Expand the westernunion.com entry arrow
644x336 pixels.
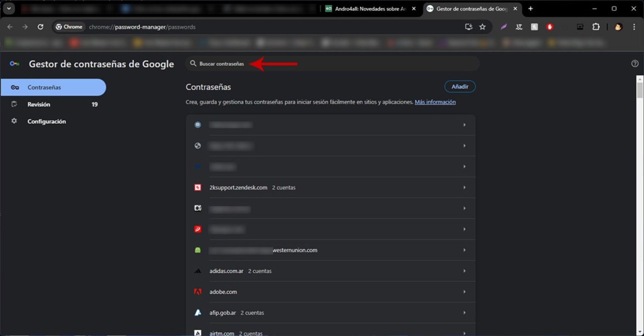point(464,250)
